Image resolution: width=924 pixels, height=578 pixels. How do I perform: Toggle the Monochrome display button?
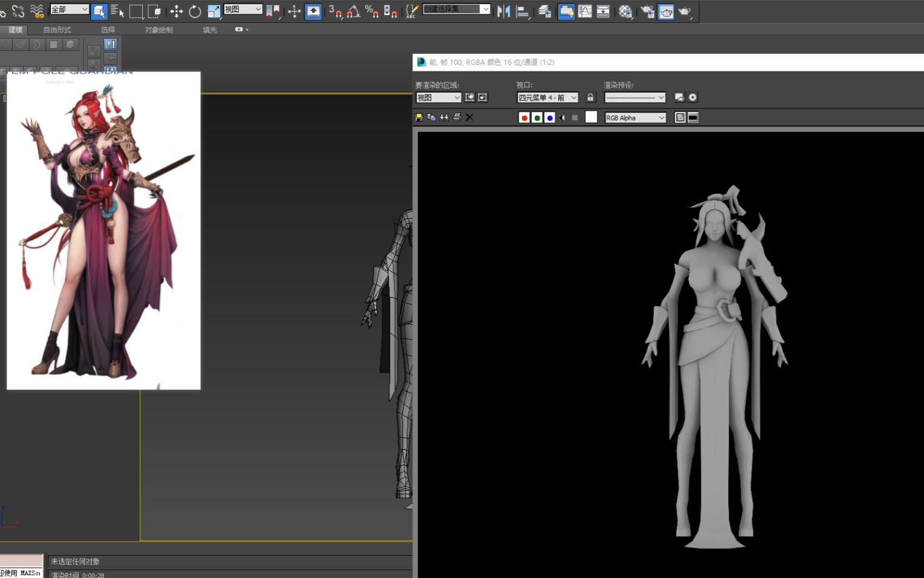click(575, 117)
